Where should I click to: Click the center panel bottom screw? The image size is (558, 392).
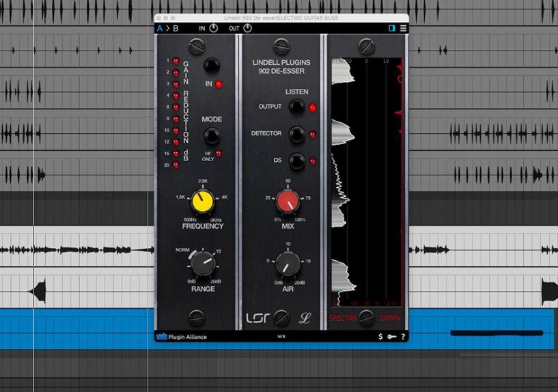(x=281, y=318)
